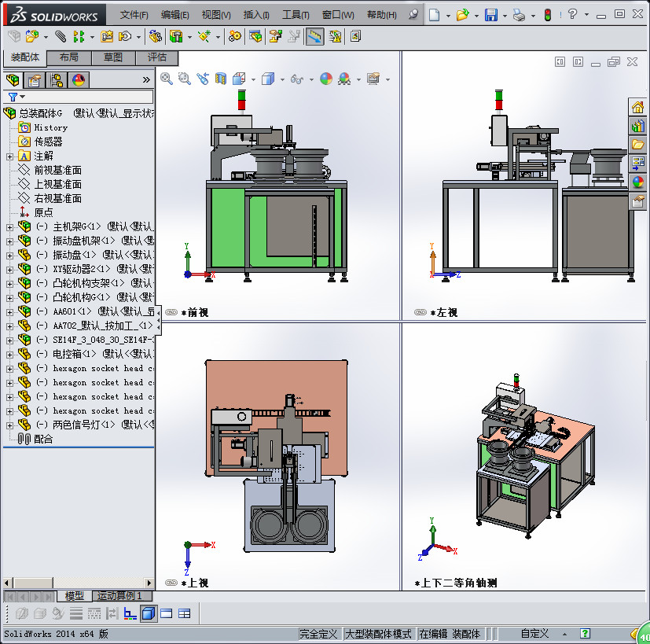Open the View Palette task pane icon
650x644 pixels.
[x=637, y=163]
